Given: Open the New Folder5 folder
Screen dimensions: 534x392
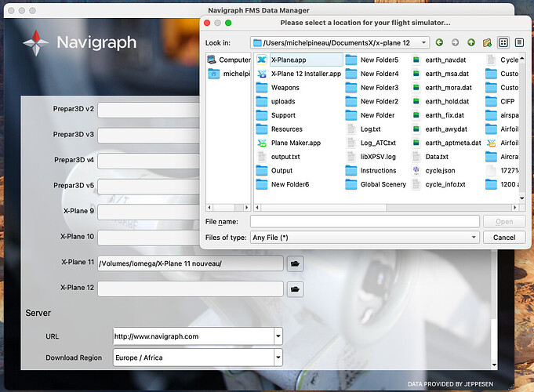Looking at the screenshot, I should pos(372,60).
